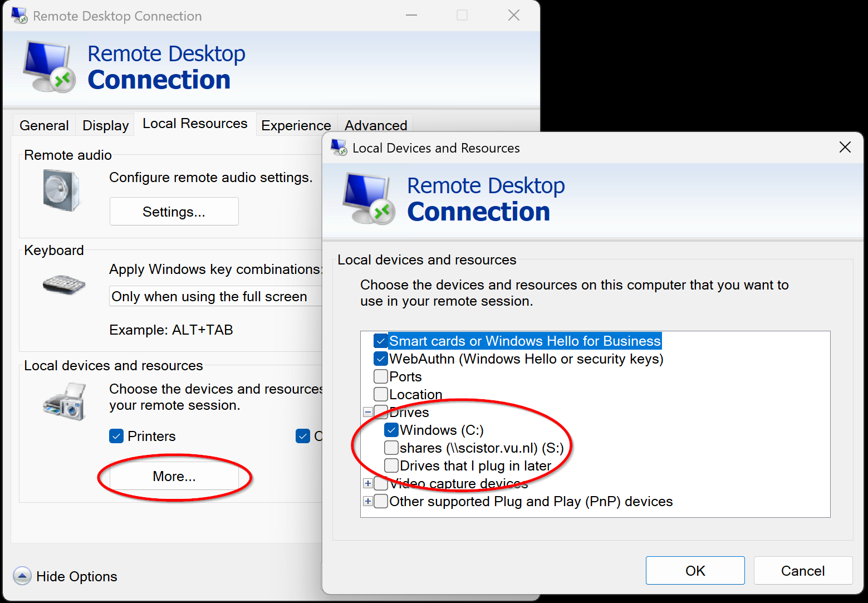Enable the Location checkbox
Viewport: 868px width, 603px height.
[381, 394]
